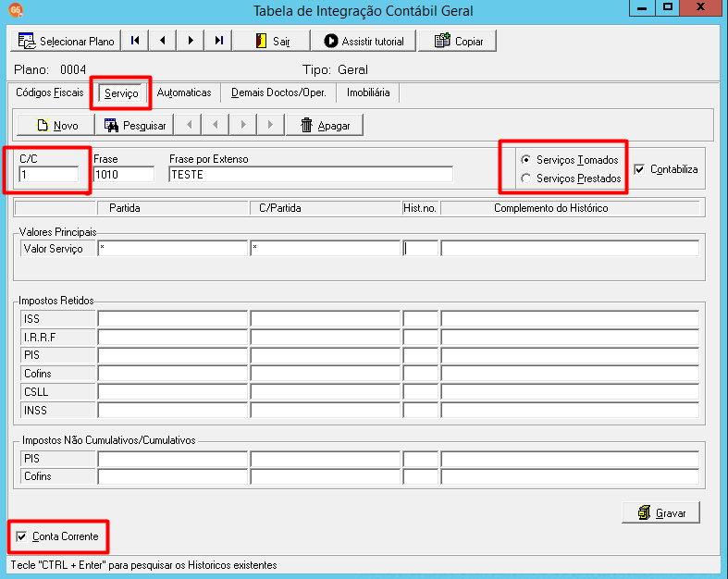This screenshot has width=728, height=579.
Task: Jump to last record in top toolbar
Action: coord(218,41)
